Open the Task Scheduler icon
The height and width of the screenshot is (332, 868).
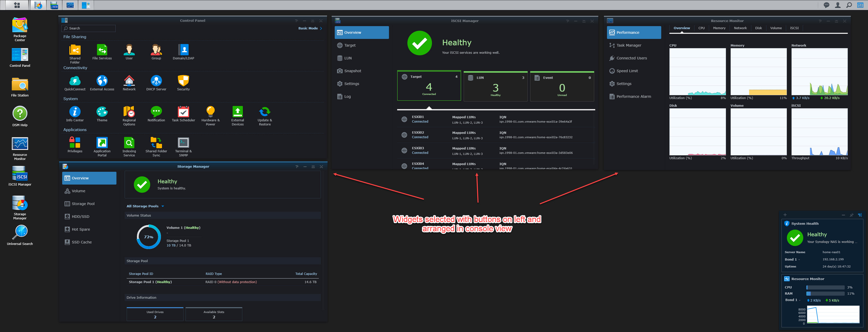(x=183, y=112)
